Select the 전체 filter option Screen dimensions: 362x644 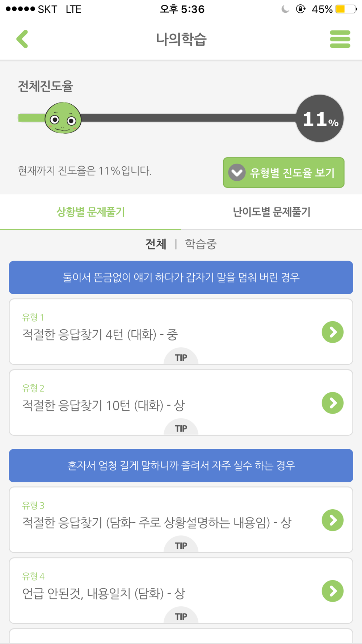[156, 244]
